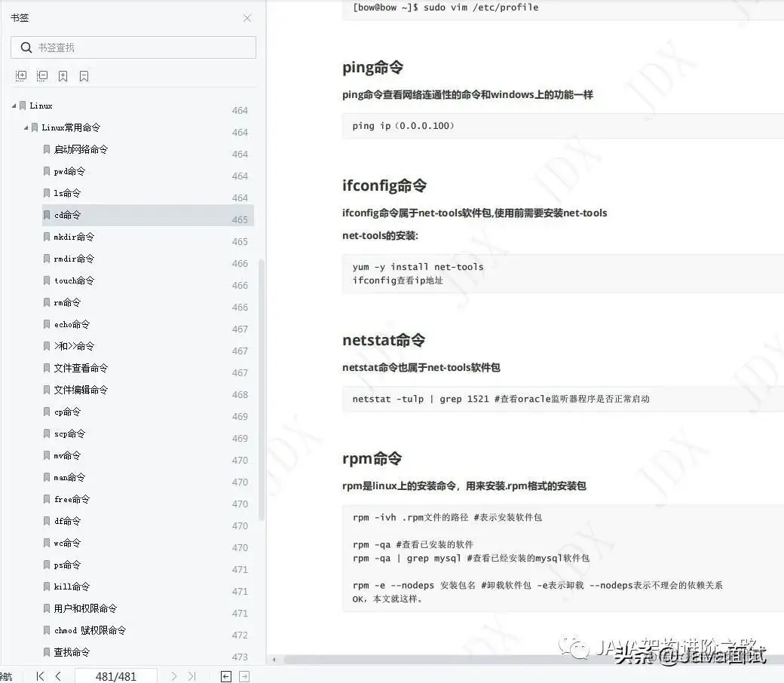Image resolution: width=784 pixels, height=683 pixels.
Task: Click the 'rpm -e --nodeps' code line
Action: coord(537,585)
